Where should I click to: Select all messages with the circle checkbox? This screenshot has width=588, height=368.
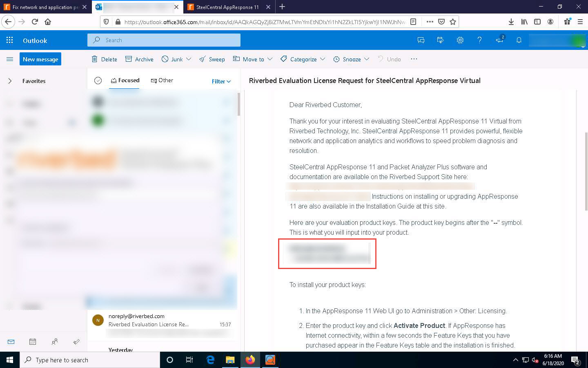98,81
